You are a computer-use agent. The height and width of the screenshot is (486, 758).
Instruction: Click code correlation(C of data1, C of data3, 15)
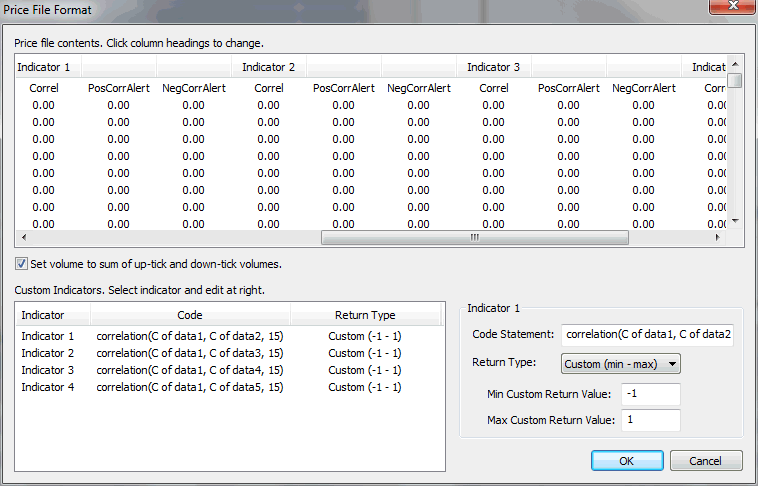[190, 353]
